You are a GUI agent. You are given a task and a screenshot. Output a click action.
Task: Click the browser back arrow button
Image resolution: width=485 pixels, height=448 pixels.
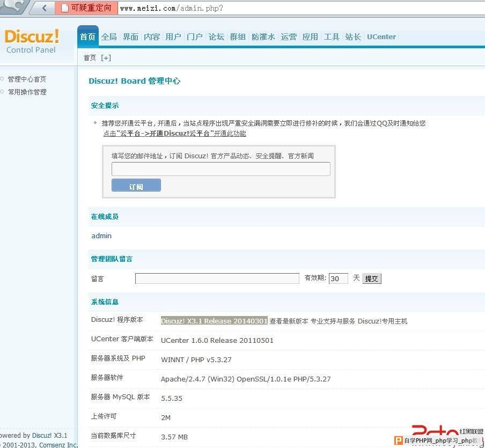coord(44,8)
